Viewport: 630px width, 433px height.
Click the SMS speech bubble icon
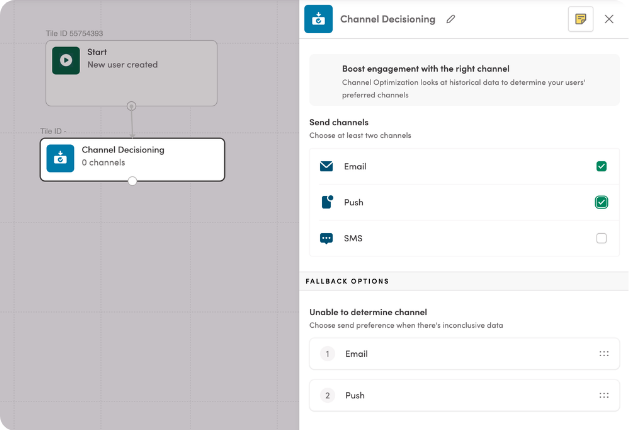point(326,238)
